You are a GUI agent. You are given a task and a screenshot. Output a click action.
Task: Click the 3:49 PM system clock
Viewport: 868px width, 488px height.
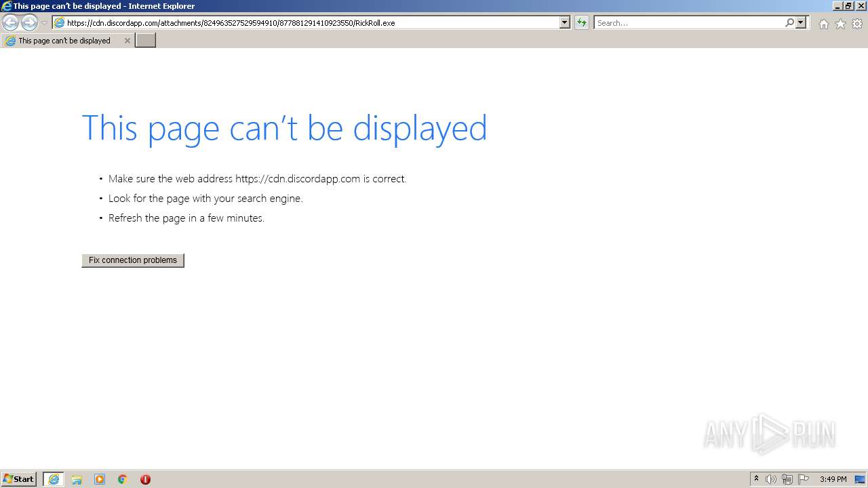[833, 479]
